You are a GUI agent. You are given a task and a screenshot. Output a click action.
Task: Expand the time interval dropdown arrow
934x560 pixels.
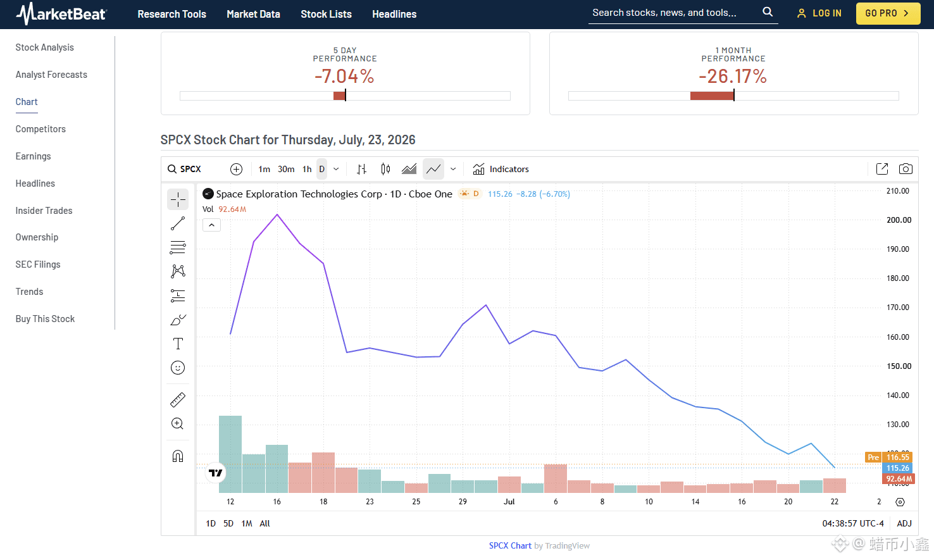336,169
